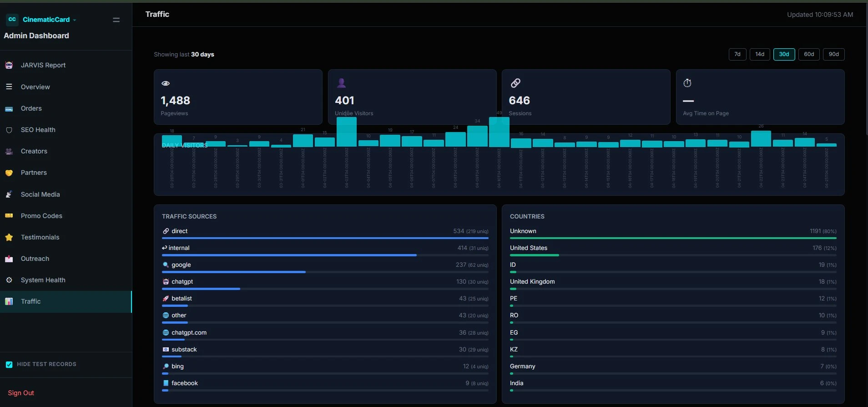Click the betalist rocket icon
This screenshot has height=407, width=868.
(x=166, y=299)
